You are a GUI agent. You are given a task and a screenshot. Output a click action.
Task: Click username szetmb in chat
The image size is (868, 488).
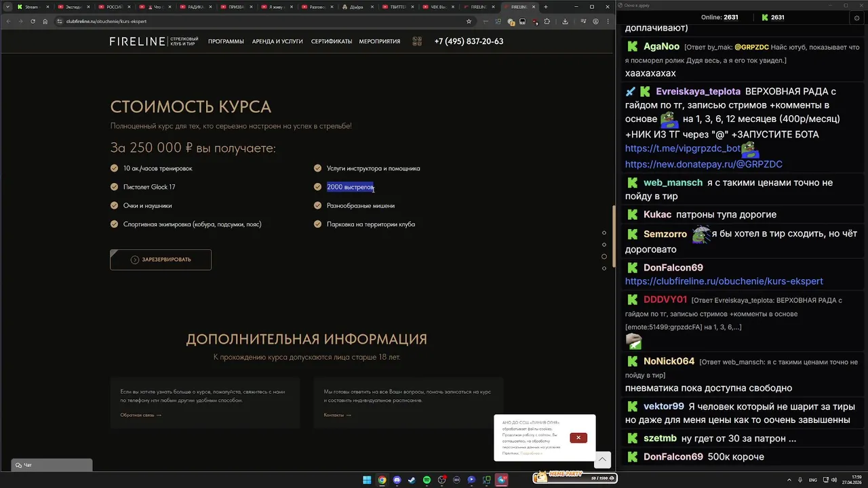click(660, 439)
